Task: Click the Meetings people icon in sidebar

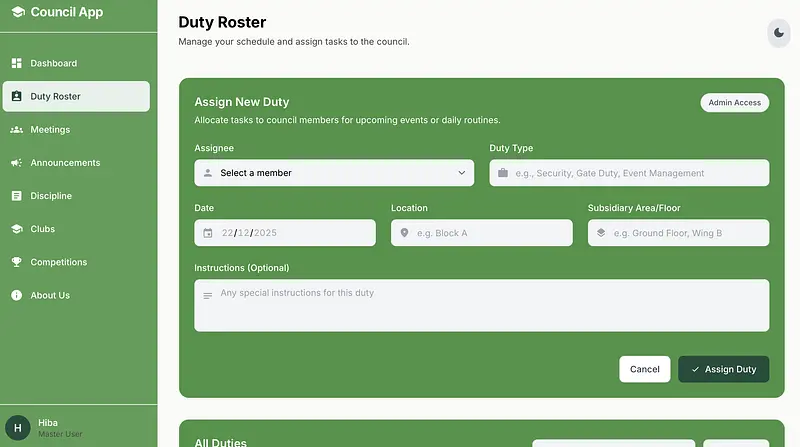Action: pos(16,130)
